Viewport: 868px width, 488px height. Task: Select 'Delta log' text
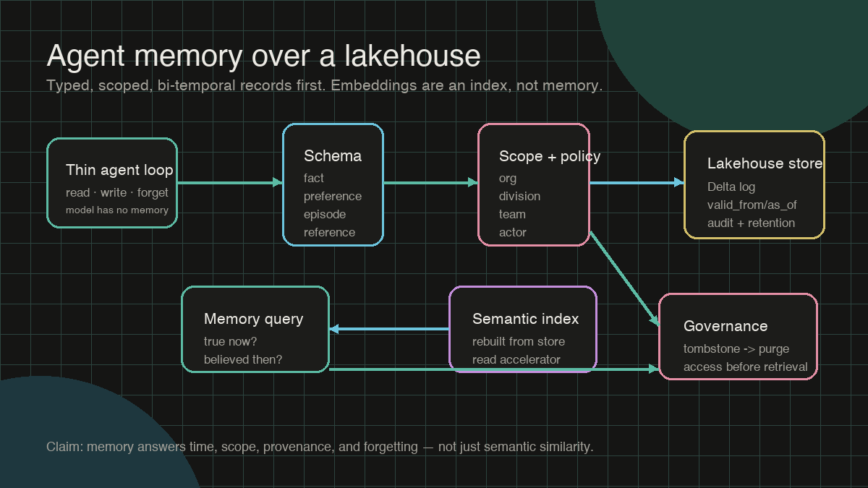(731, 187)
